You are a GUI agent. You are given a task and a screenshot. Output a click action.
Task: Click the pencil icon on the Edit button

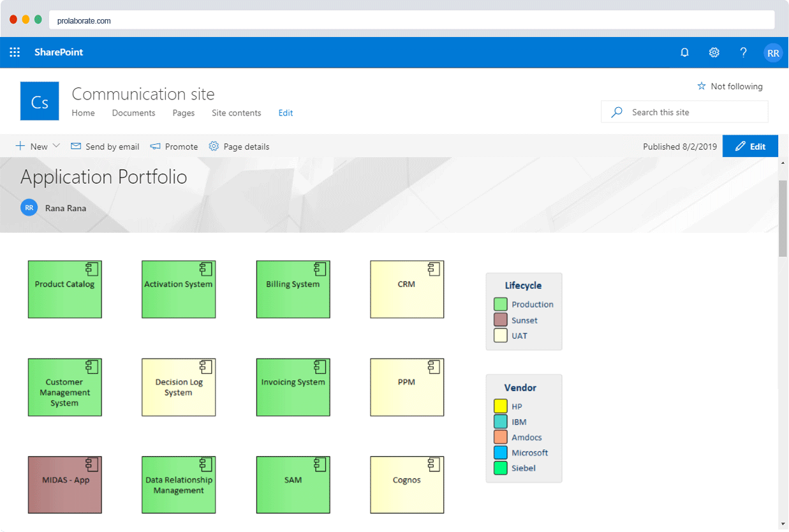coord(741,146)
